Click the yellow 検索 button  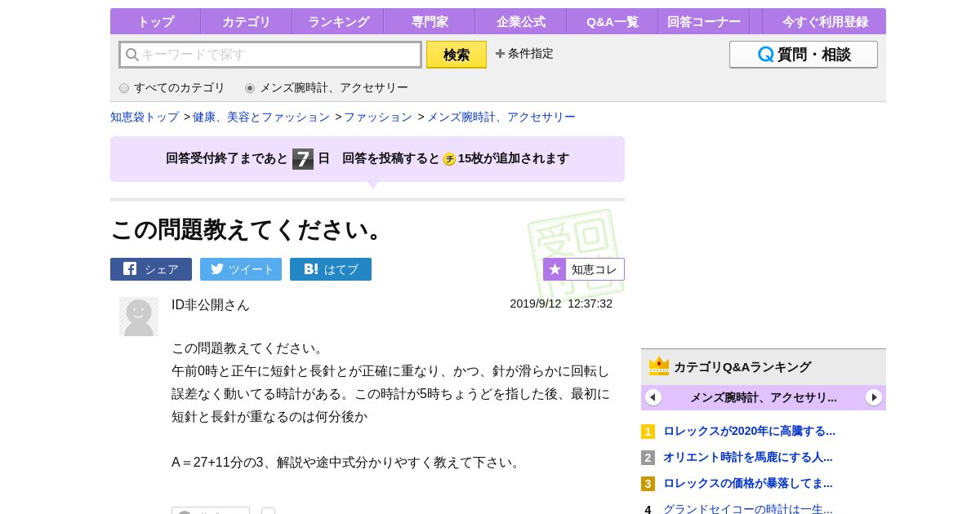coord(457,55)
